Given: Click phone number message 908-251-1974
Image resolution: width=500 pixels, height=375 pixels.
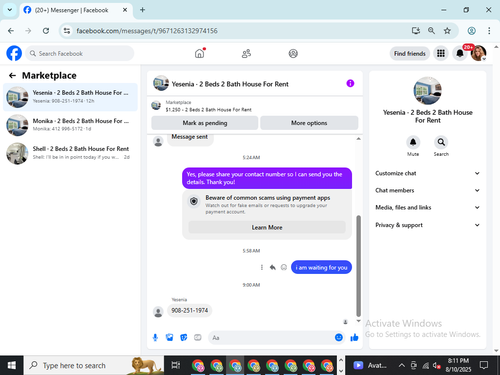Looking at the screenshot, I should pyautogui.click(x=189, y=310).
